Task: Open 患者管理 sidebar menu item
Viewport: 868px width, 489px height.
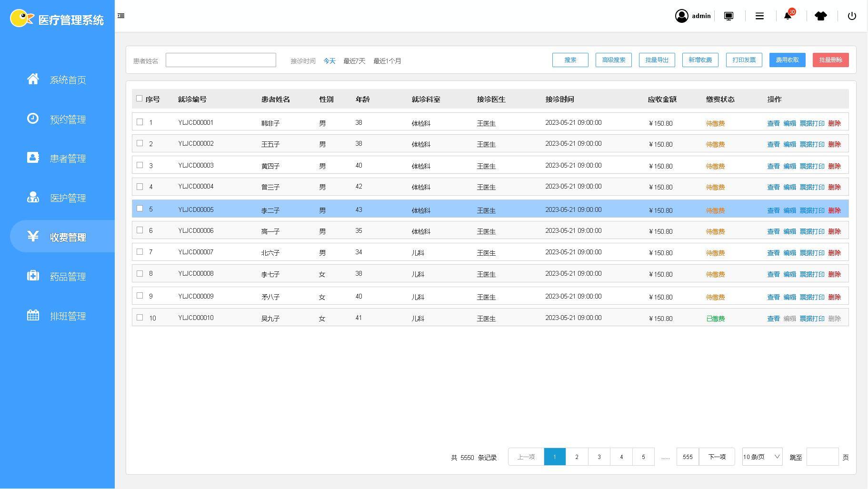Action: pos(68,159)
